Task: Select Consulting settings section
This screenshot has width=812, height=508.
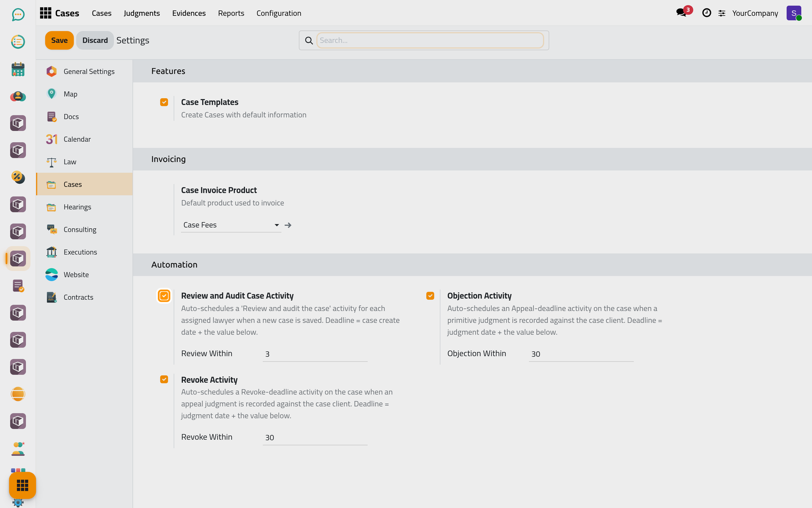Action: coord(85,229)
